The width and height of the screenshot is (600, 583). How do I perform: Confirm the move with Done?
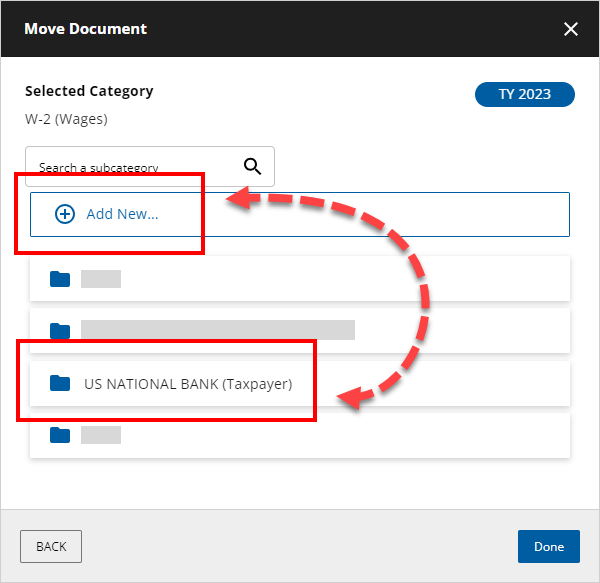pos(548,546)
